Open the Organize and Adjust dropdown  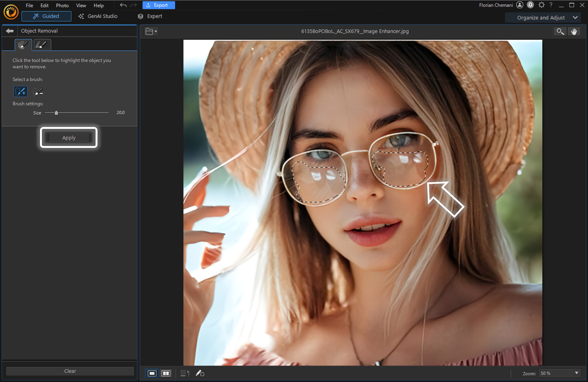[x=542, y=18]
